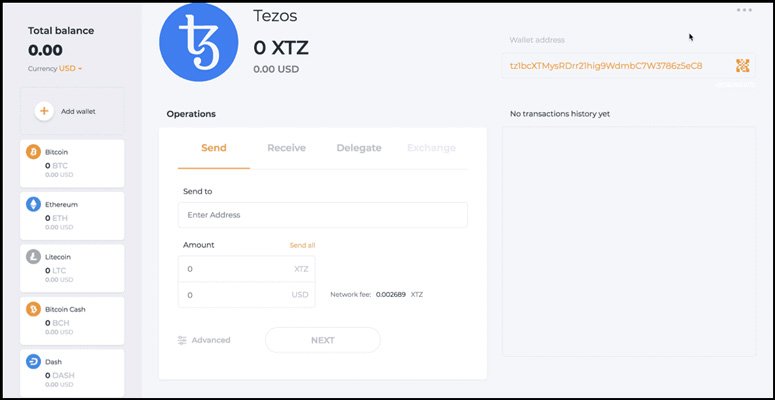The width and height of the screenshot is (775, 400).
Task: Focus the Enter Address input field
Action: pos(323,215)
